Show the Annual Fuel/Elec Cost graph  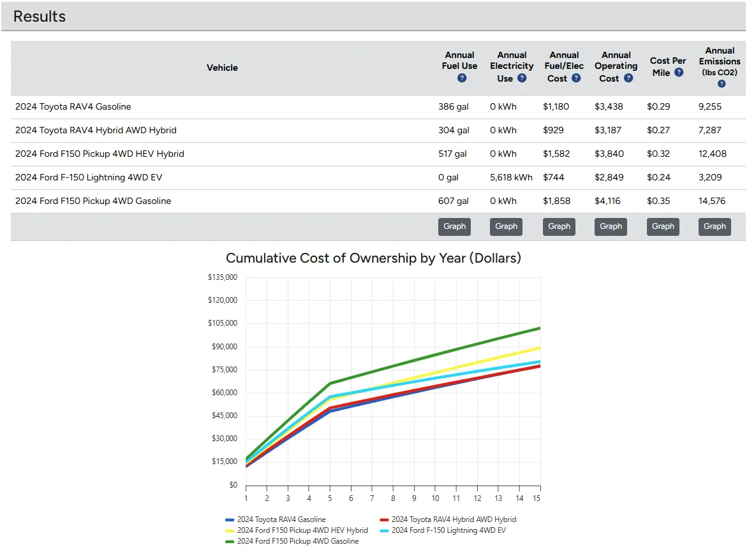click(559, 226)
